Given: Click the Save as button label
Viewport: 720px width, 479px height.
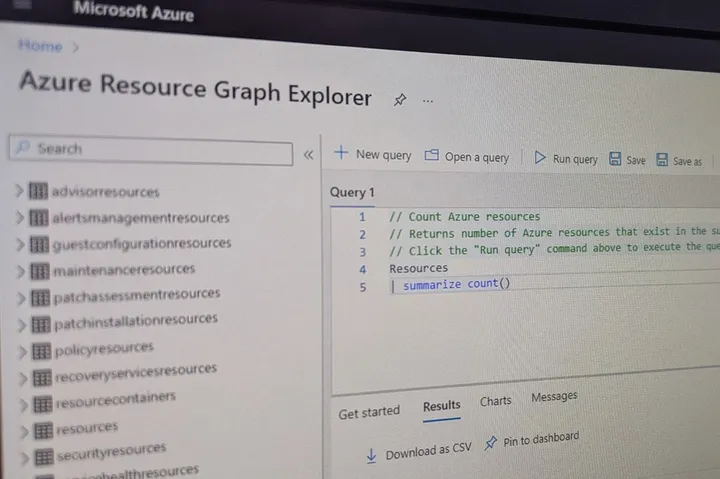Looking at the screenshot, I should (x=687, y=161).
